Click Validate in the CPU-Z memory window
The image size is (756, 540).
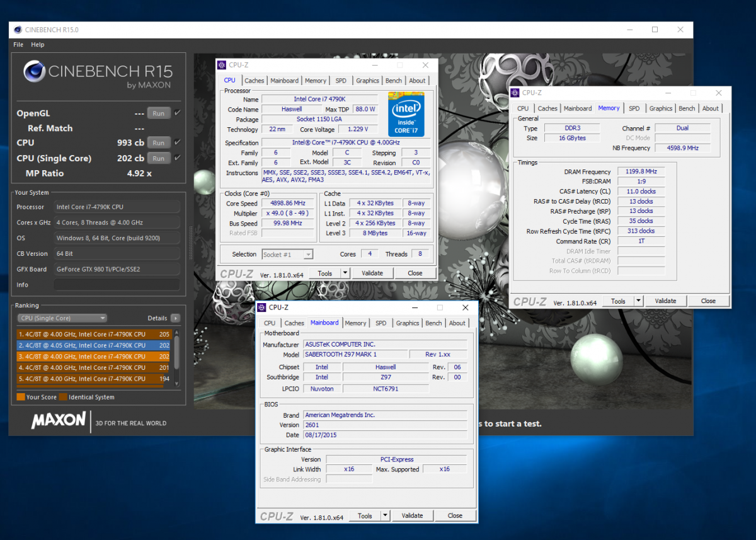pyautogui.click(x=666, y=301)
